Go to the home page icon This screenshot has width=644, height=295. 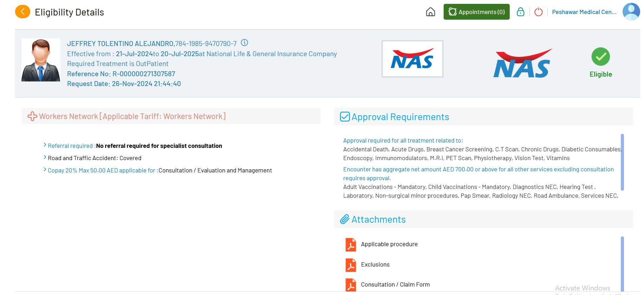click(x=430, y=12)
